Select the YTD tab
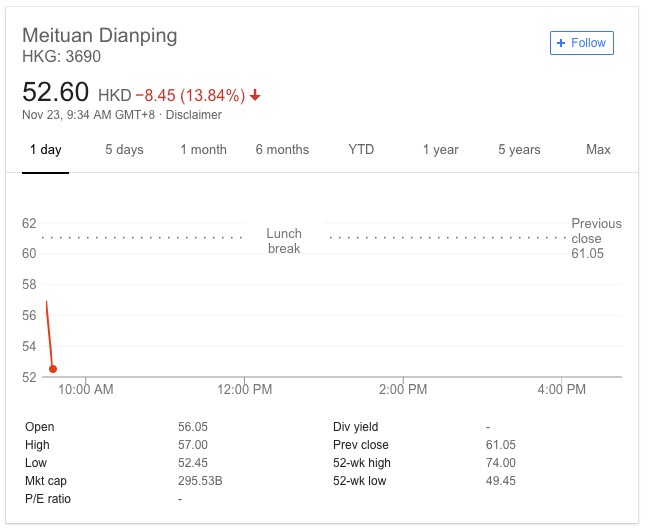The width and height of the screenshot is (648, 529). tap(361, 150)
